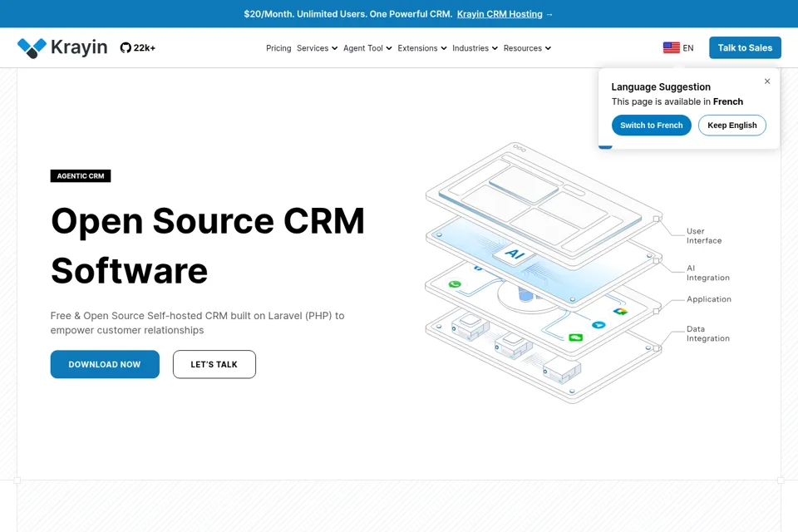Click the green WeChat icon in the illustration

point(575,337)
